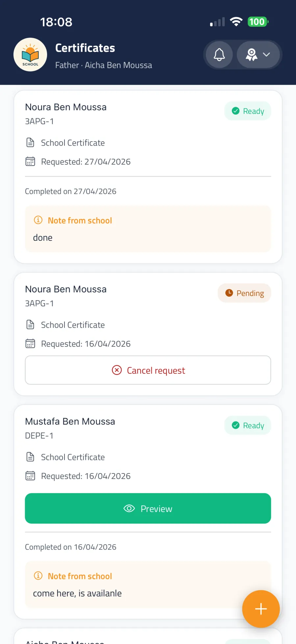Open Mustafa Ben Moussa's card heading
Screen dimensions: 296x644
[x=70, y=421]
